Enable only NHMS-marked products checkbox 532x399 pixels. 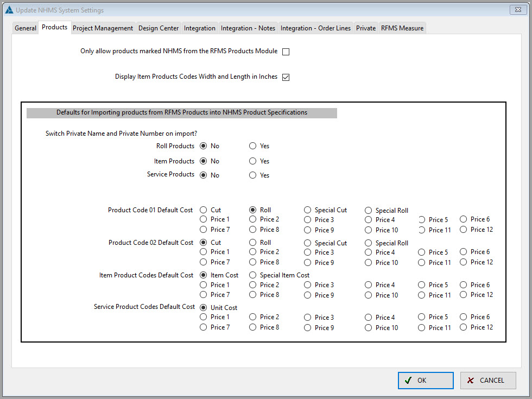[x=286, y=52]
